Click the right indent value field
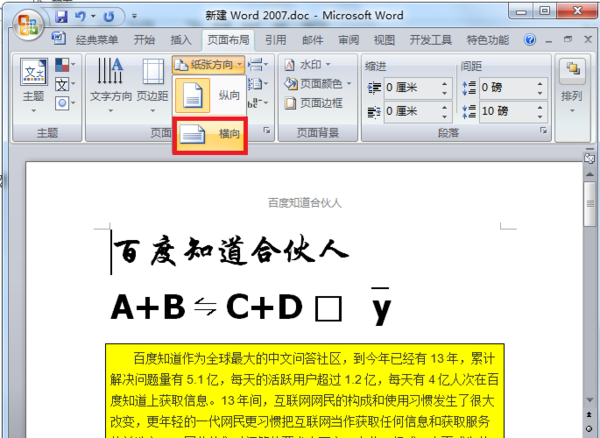Screen dimensions: 600x438 click(x=411, y=111)
